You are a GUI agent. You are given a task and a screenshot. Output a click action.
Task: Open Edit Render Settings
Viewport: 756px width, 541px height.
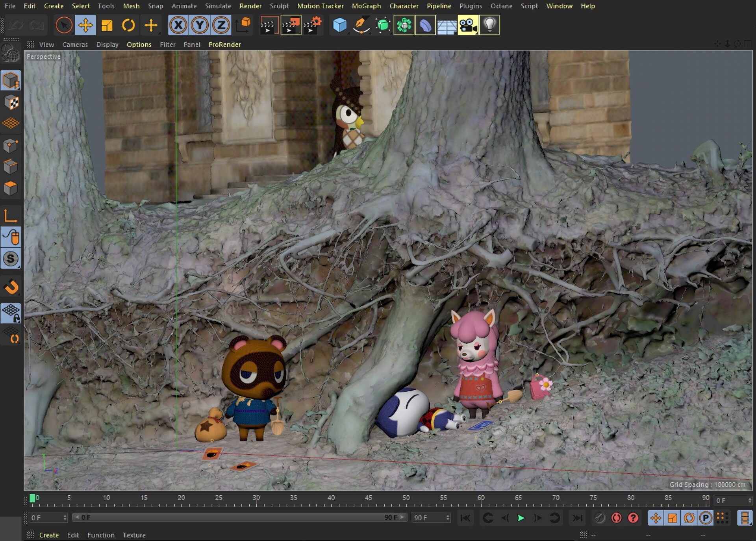click(313, 26)
